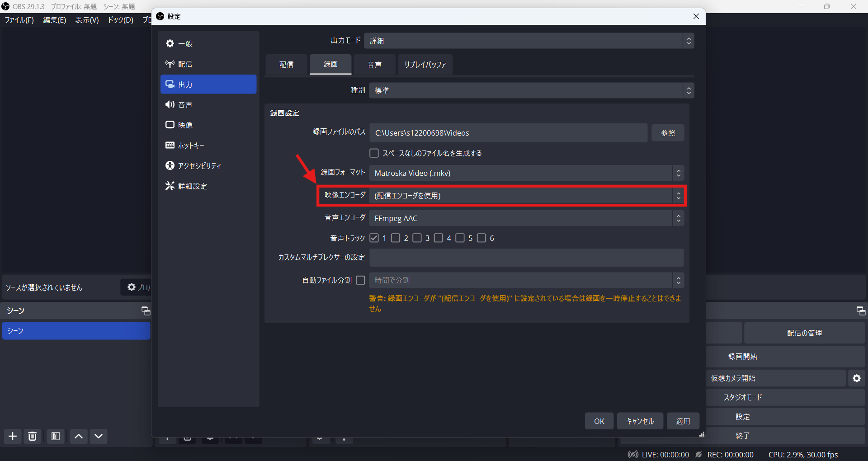Toggle audio track 5 checkbox
Screen dimensions: 868x461
coord(460,238)
